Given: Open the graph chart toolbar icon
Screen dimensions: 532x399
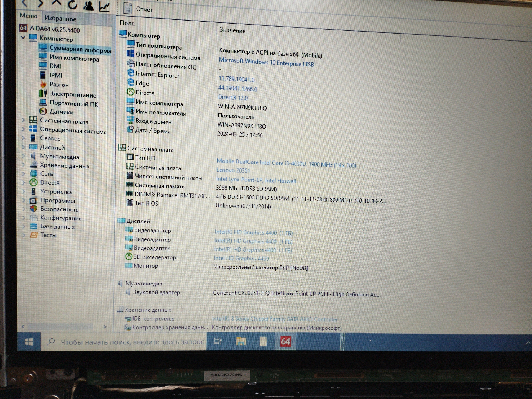Looking at the screenshot, I should 104,7.
